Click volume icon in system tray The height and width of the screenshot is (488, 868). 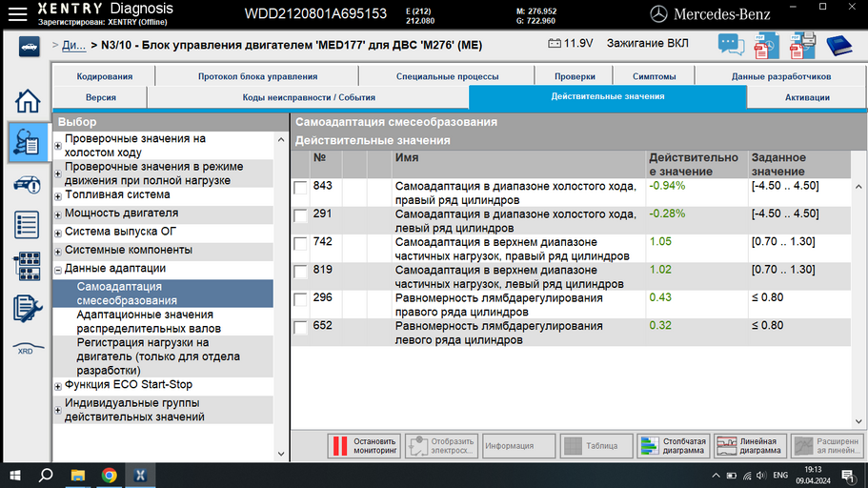coord(761,476)
